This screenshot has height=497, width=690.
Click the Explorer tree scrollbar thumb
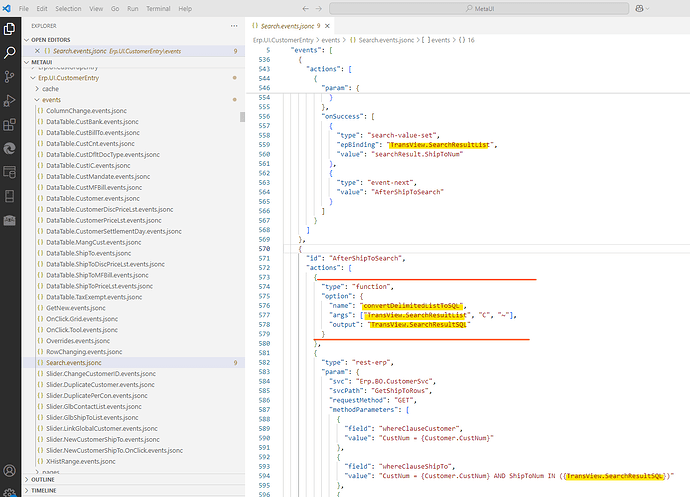point(242,117)
